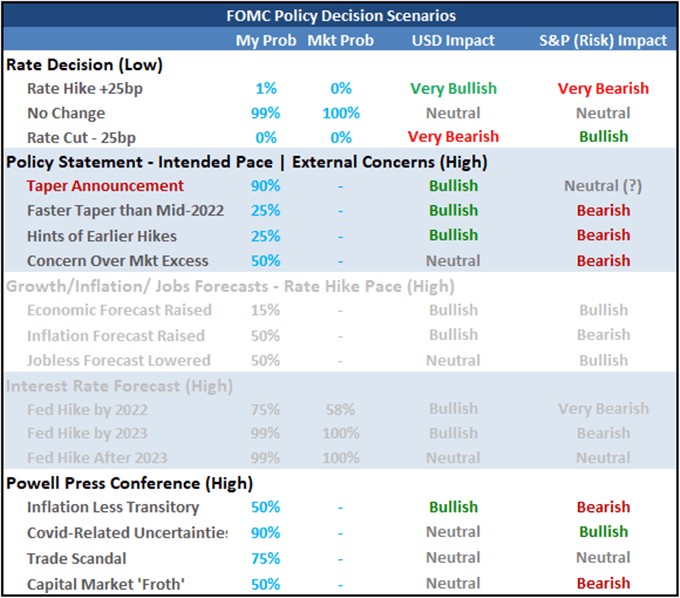Screen dimensions: 680x598
Task: Click 'Bullish' S&P impact for Rate Cut
Action: 603,137
